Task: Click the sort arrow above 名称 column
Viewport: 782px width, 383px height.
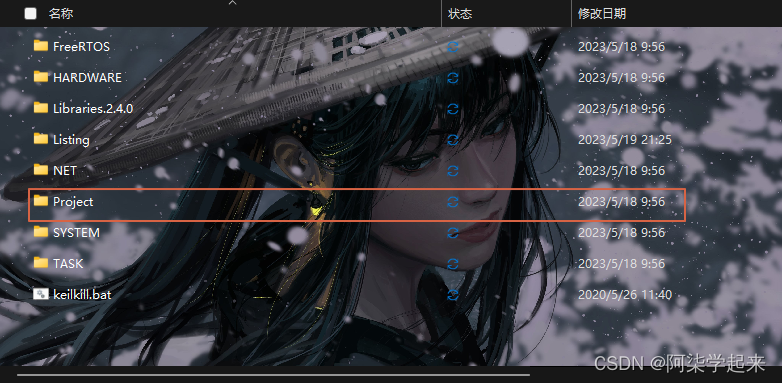Action: [x=232, y=2]
